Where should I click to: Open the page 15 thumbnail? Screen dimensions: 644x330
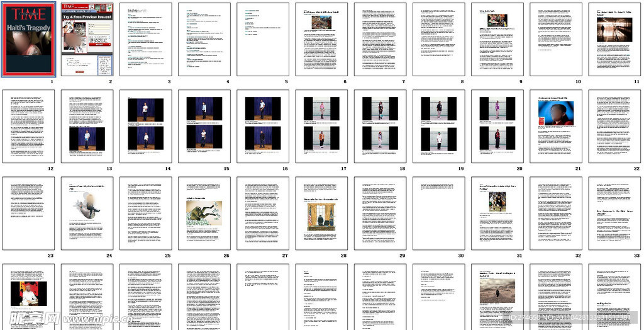tap(204, 127)
